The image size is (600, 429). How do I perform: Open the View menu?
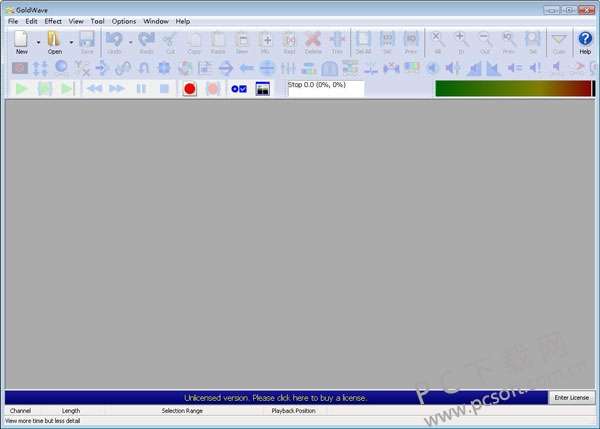(76, 21)
